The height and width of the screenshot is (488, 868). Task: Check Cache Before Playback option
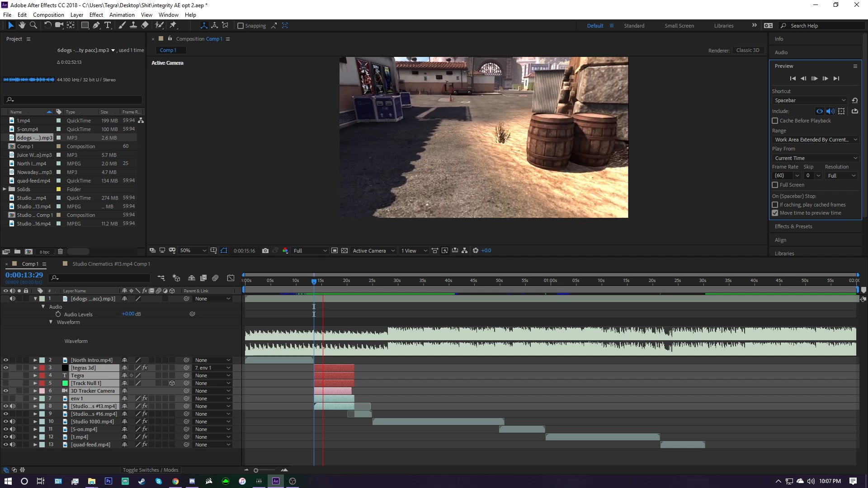(775, 121)
